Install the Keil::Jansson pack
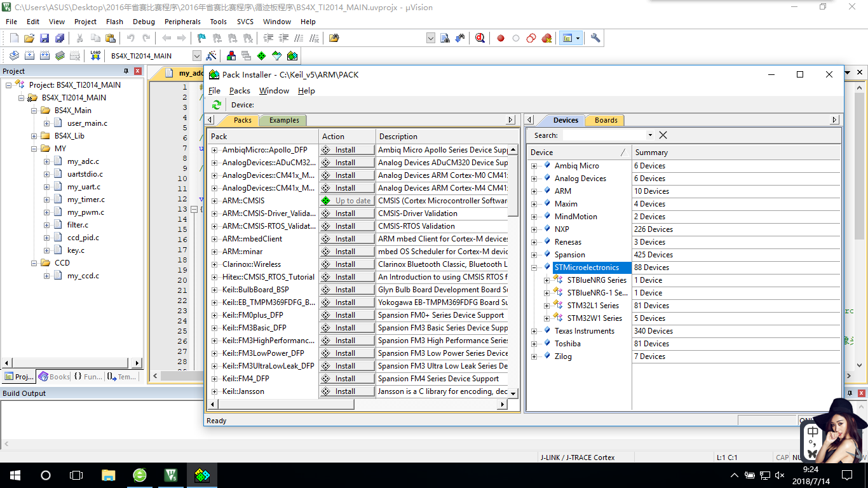868x488 pixels. [x=347, y=391]
